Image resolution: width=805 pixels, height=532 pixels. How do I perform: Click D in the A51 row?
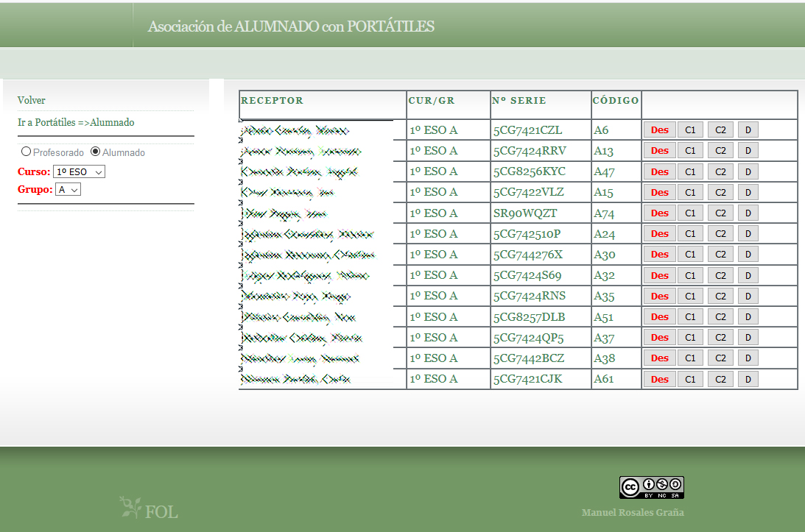[x=748, y=317]
